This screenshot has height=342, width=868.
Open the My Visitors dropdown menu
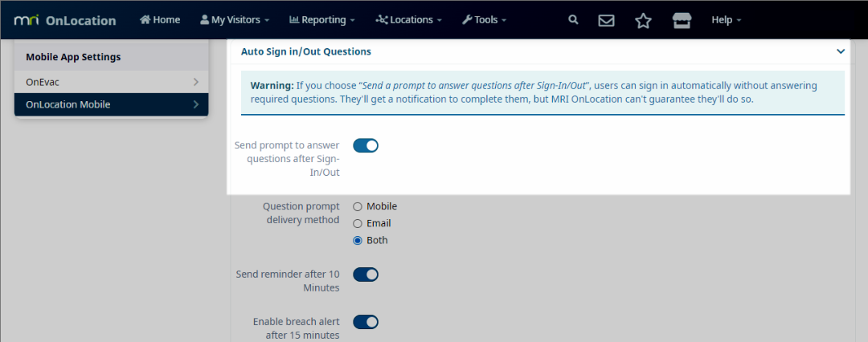click(234, 20)
